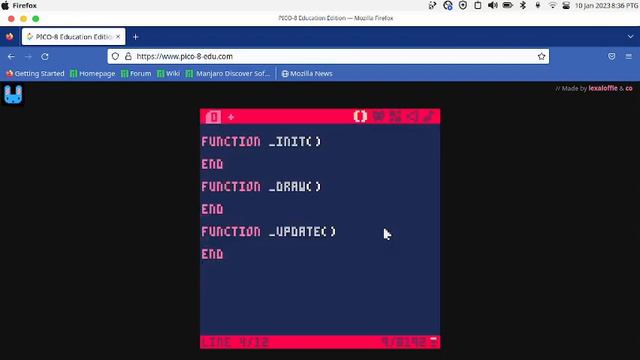
Task: Switch to the PICO-8 music editor
Action: pos(429,117)
